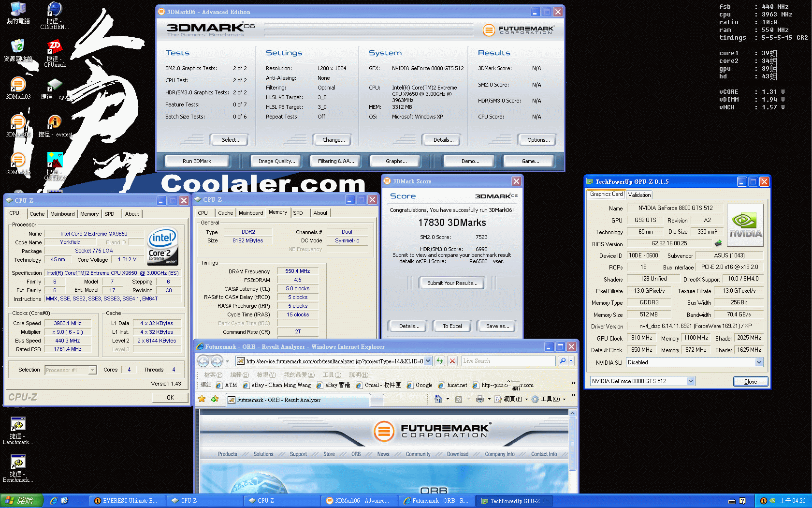Go back in Internet Explorer

point(203,361)
